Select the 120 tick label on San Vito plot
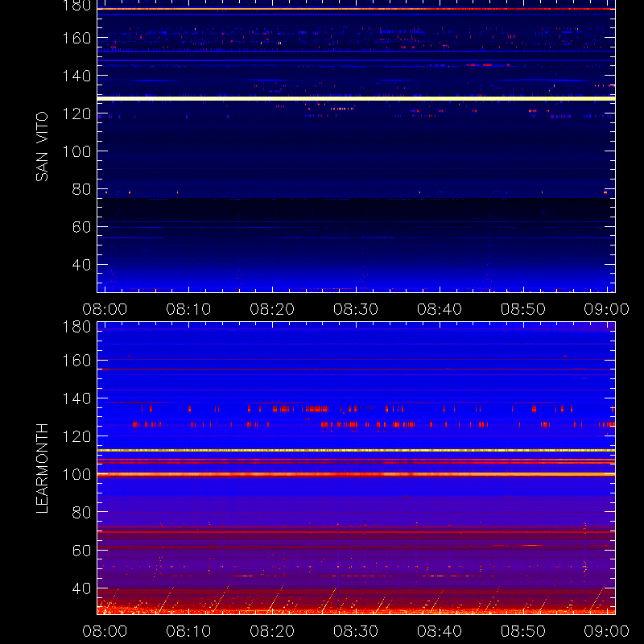The width and height of the screenshot is (644, 644). click(x=76, y=114)
